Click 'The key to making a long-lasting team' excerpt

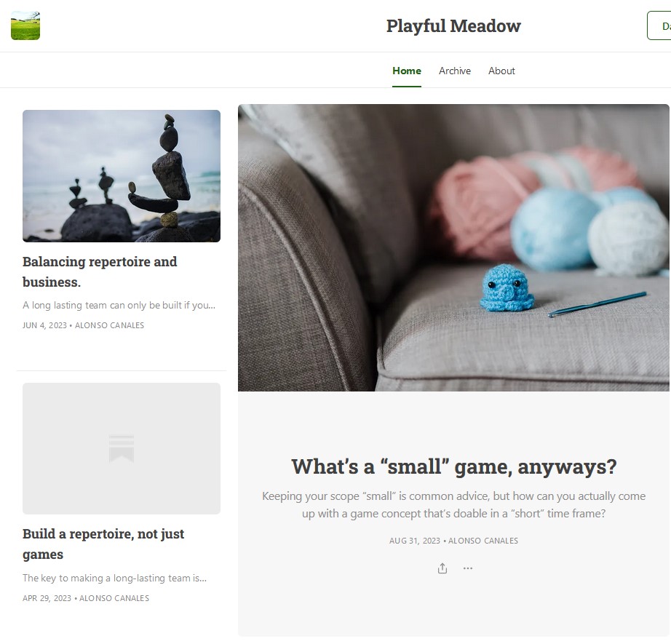tap(115, 578)
